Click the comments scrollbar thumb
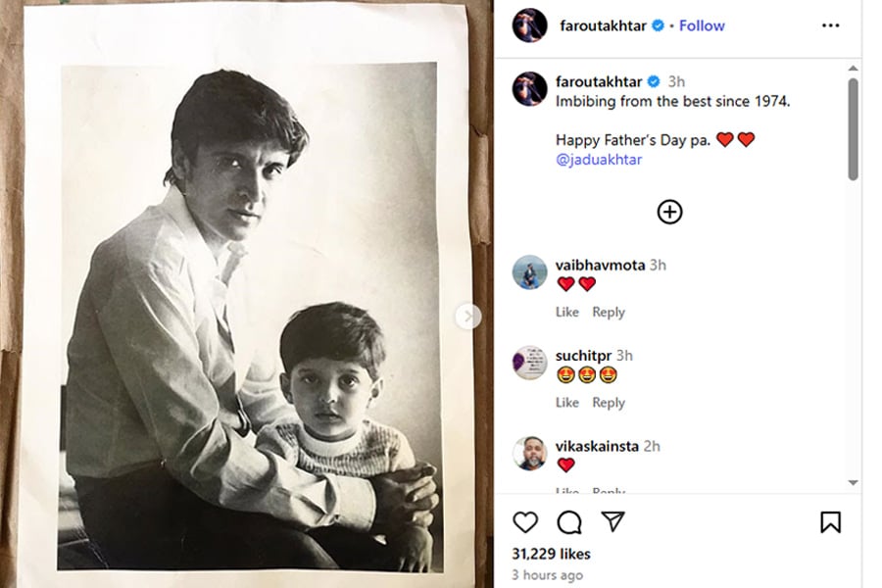Image resolution: width=882 pixels, height=588 pixels. [x=853, y=129]
